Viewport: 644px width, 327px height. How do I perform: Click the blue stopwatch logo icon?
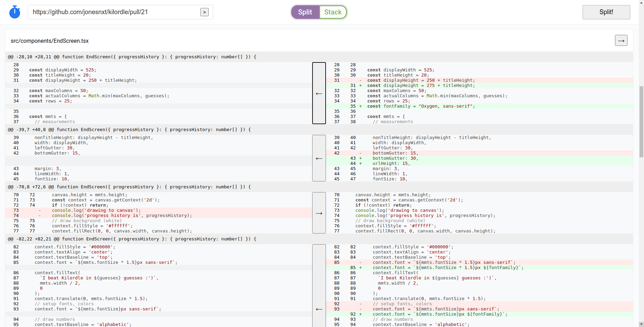pos(14,12)
